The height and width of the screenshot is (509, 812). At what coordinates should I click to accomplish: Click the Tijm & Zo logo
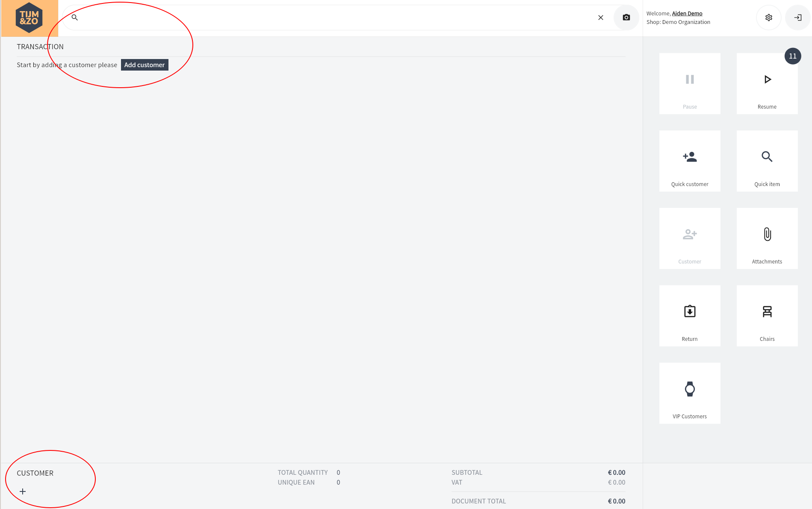(29, 18)
